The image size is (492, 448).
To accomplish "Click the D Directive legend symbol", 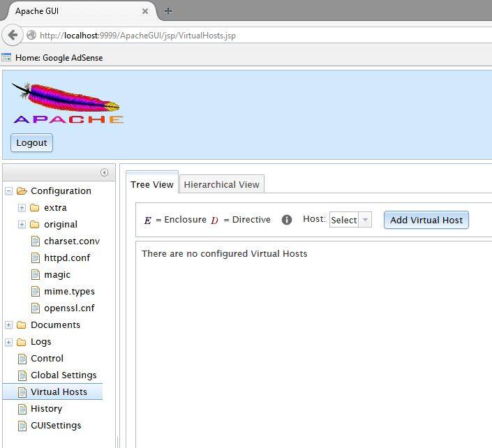I will coord(215,221).
